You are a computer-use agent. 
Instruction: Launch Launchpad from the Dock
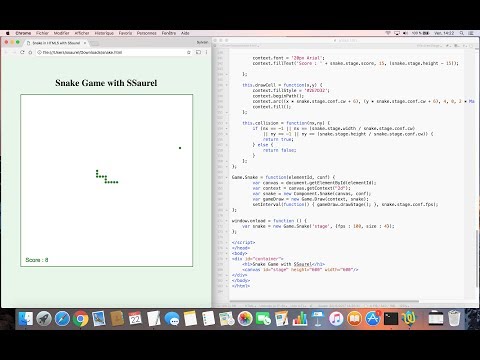pos(44,319)
